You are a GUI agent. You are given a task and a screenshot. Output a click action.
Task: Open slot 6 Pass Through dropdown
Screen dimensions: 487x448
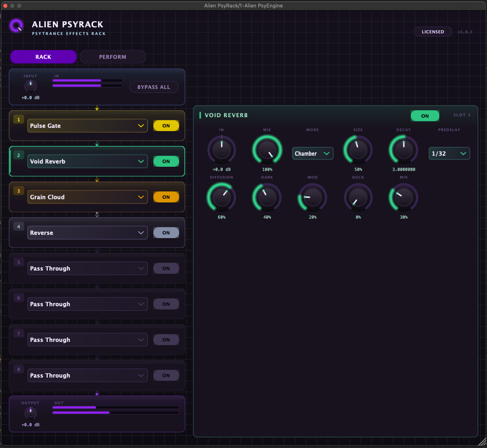87,304
